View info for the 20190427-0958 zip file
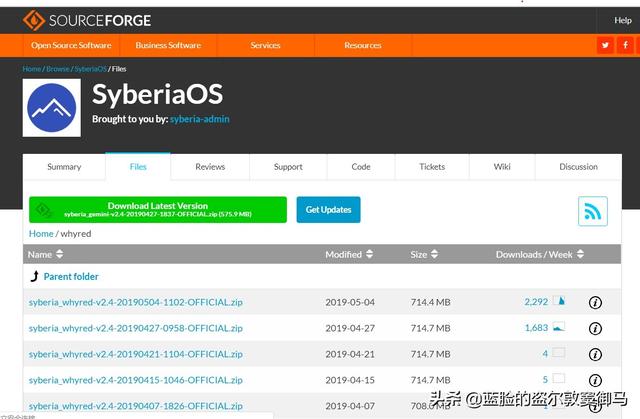Image resolution: width=640 pixels, height=419 pixels. coord(595,328)
